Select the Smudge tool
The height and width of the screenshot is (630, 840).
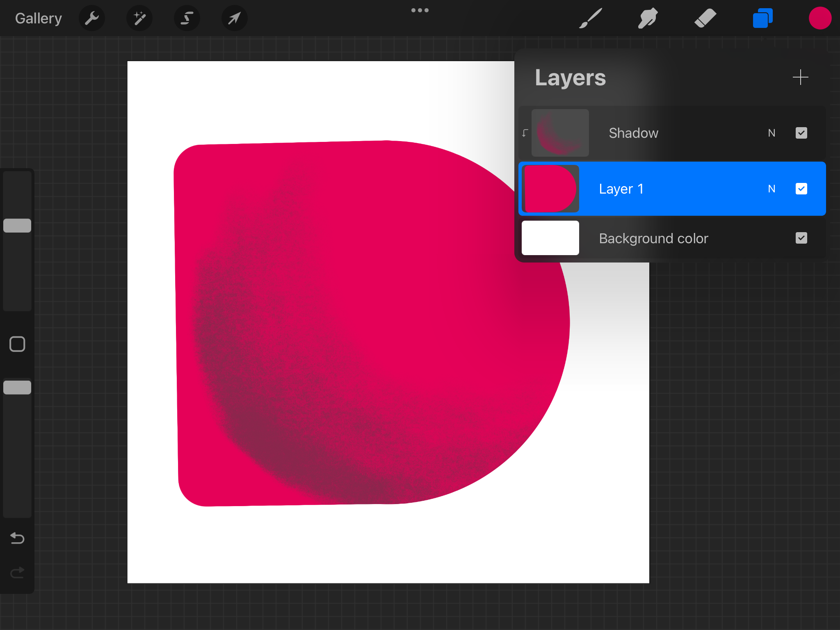647,18
